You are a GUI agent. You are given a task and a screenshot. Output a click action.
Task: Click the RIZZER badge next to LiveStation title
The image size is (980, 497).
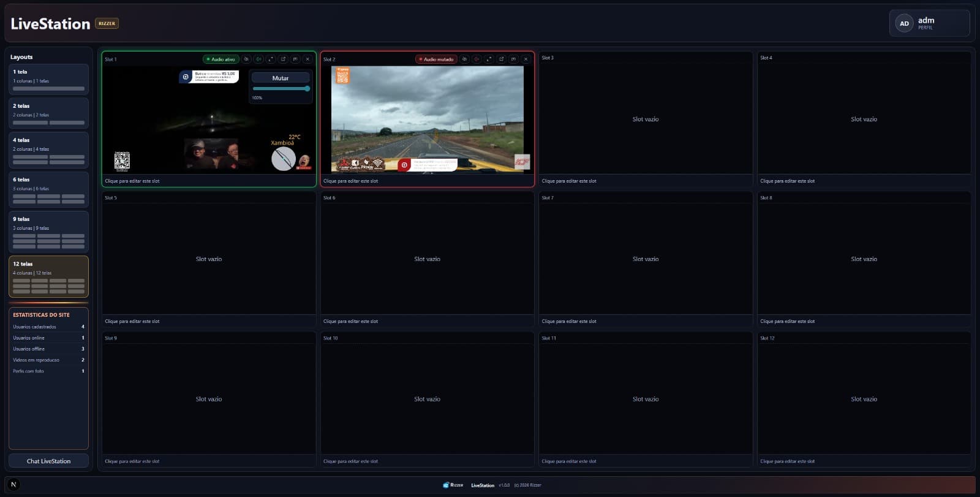click(107, 23)
